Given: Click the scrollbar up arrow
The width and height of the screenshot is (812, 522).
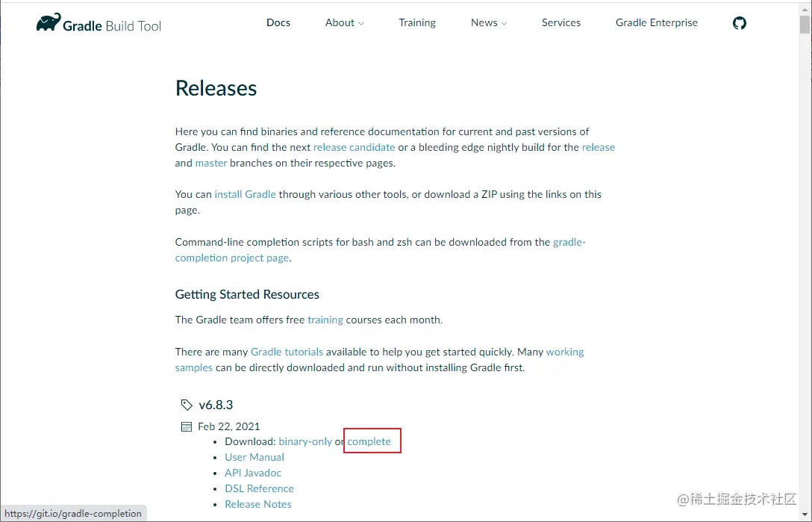Looking at the screenshot, I should [805, 7].
